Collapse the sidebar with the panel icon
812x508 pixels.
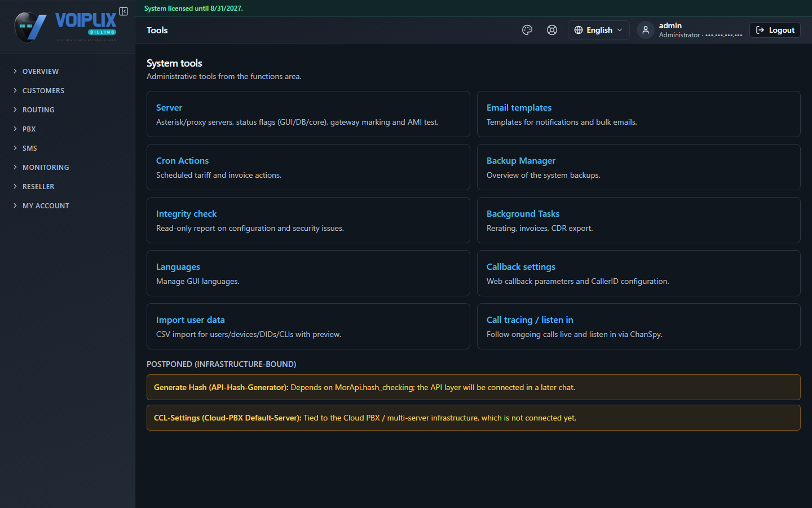pyautogui.click(x=123, y=11)
